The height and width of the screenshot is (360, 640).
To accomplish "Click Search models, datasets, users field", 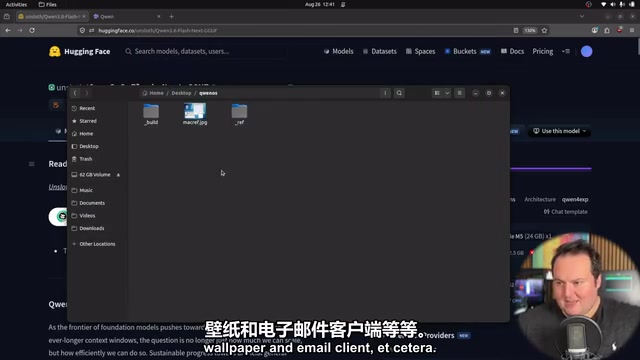I will pos(204,51).
